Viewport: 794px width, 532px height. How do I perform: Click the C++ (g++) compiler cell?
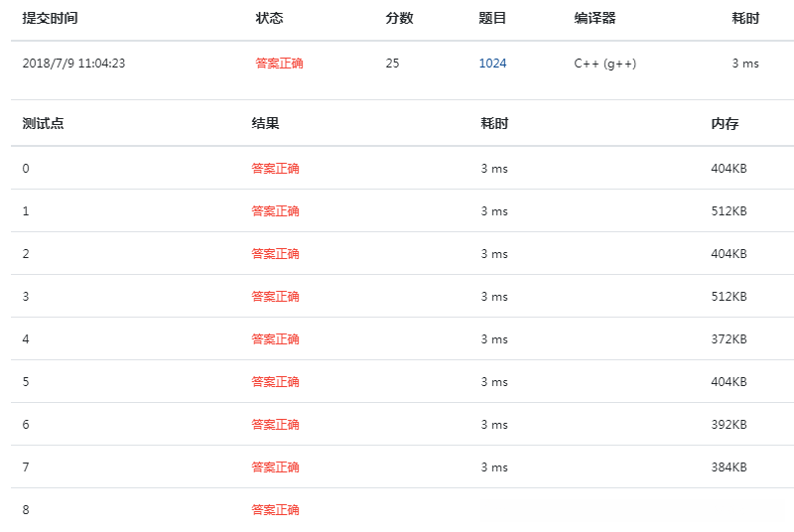(605, 64)
